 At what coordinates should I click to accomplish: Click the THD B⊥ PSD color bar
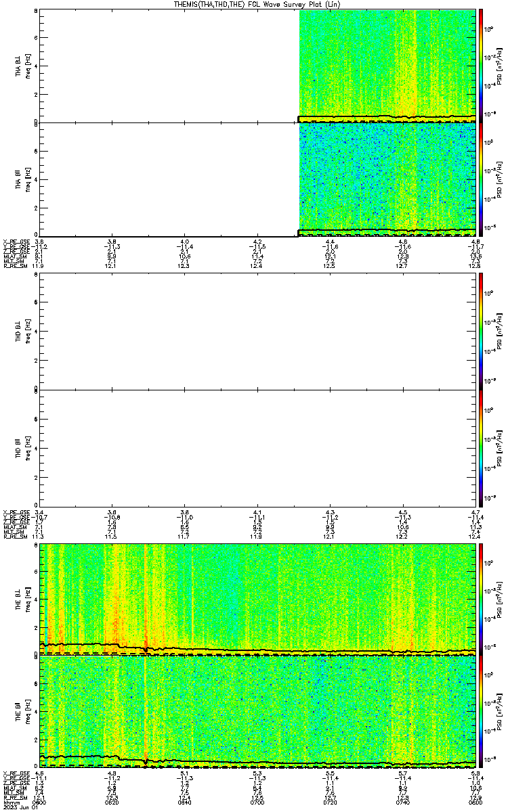[x=482, y=332]
